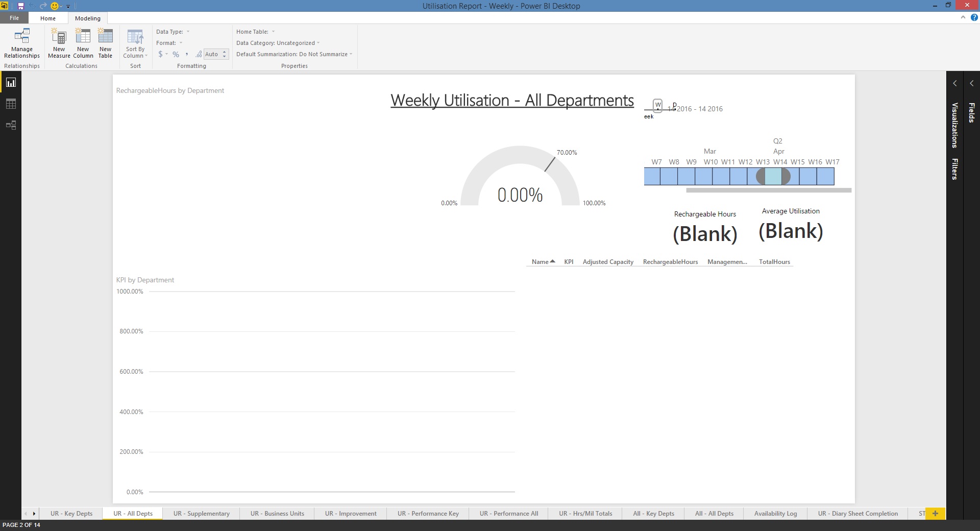Click redo arrow in title bar
The width and height of the screenshot is (980, 531).
click(43, 6)
